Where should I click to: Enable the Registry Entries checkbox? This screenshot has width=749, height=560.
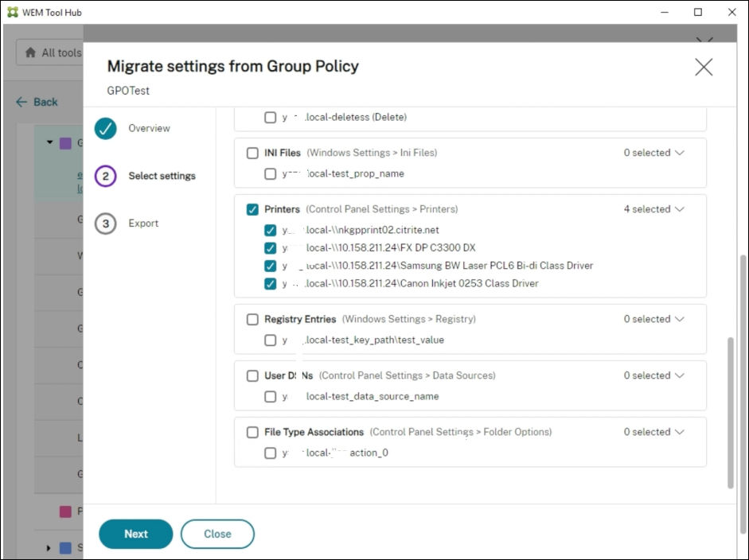(x=255, y=319)
